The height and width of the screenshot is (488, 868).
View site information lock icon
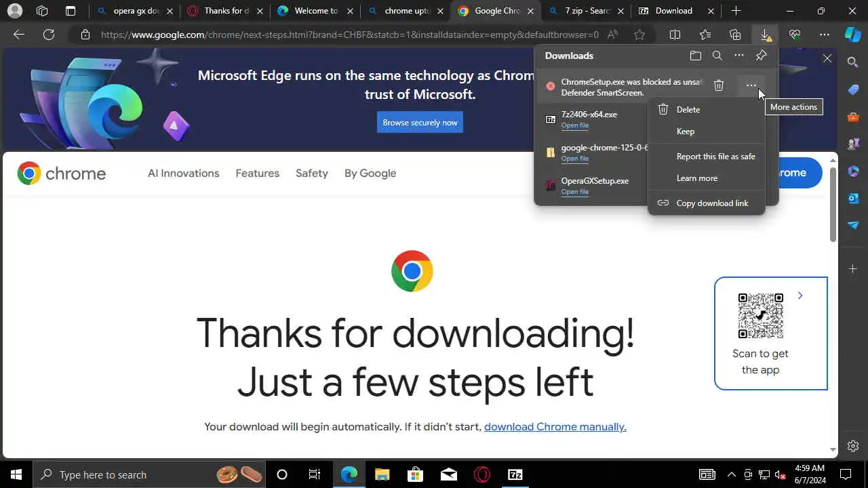coord(85,35)
